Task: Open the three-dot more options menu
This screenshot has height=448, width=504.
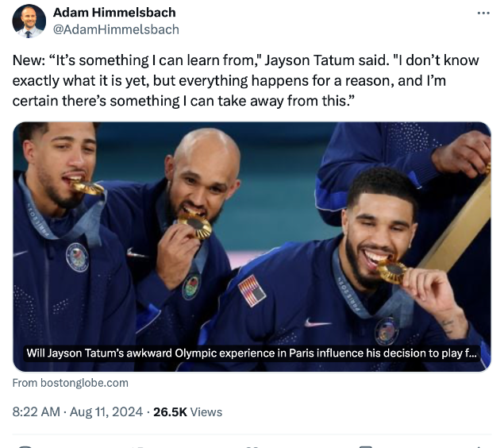Action: [483, 14]
